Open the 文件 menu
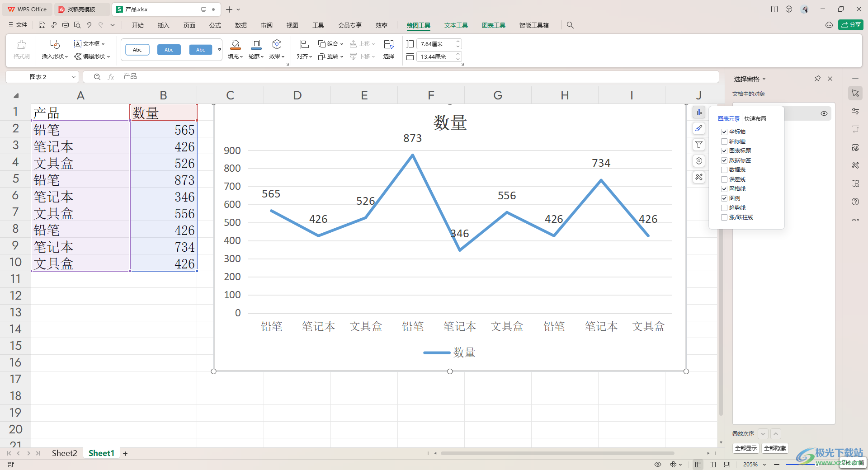 pyautogui.click(x=18, y=25)
